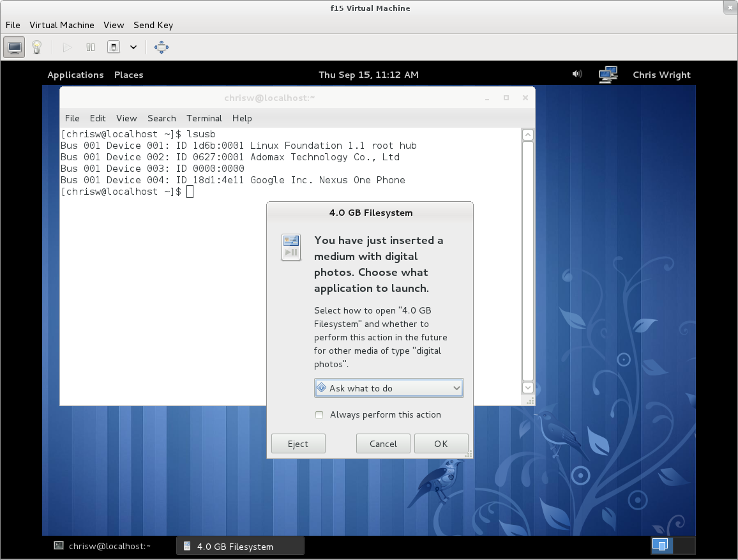738x560 pixels.
Task: Click terminal scrollbar up arrow
Action: (527, 135)
